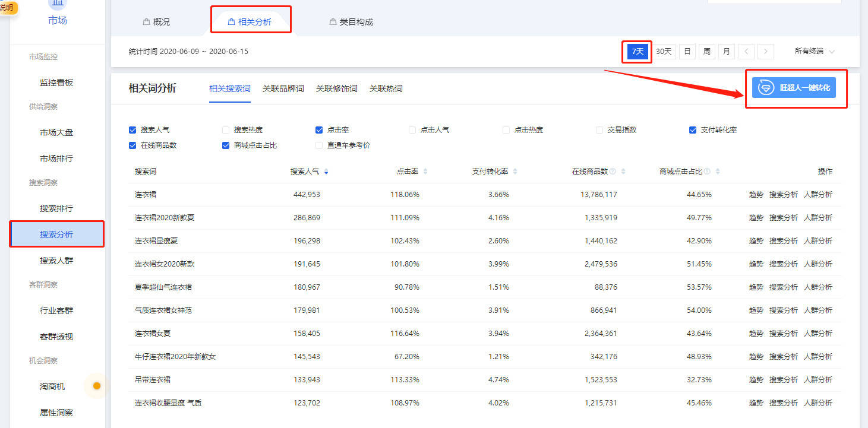Expand the 所有终端 terminal dropdown
This screenshot has width=868, height=428.
[x=815, y=52]
